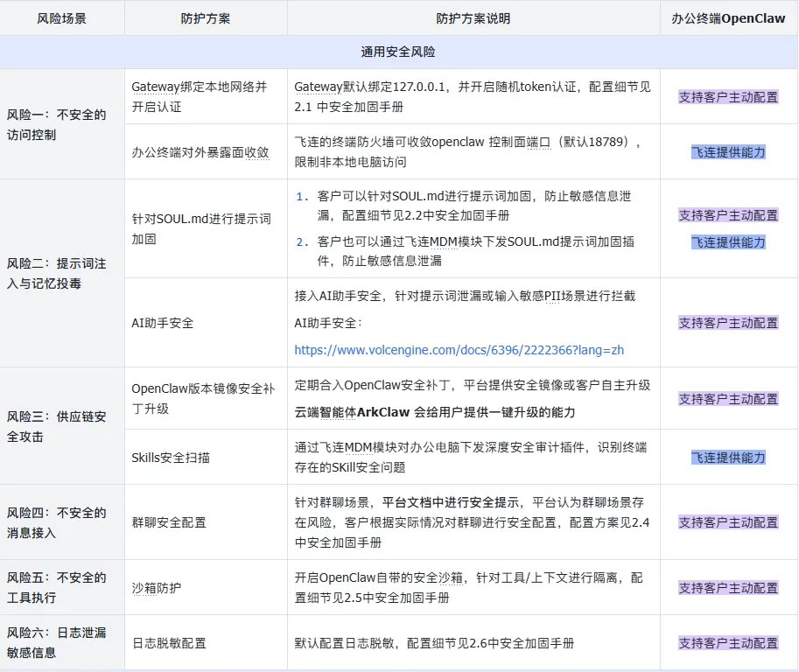The height and width of the screenshot is (672, 799).
Task: Click '支持客户主动配置' tag in SOUL.md row
Action: click(728, 215)
